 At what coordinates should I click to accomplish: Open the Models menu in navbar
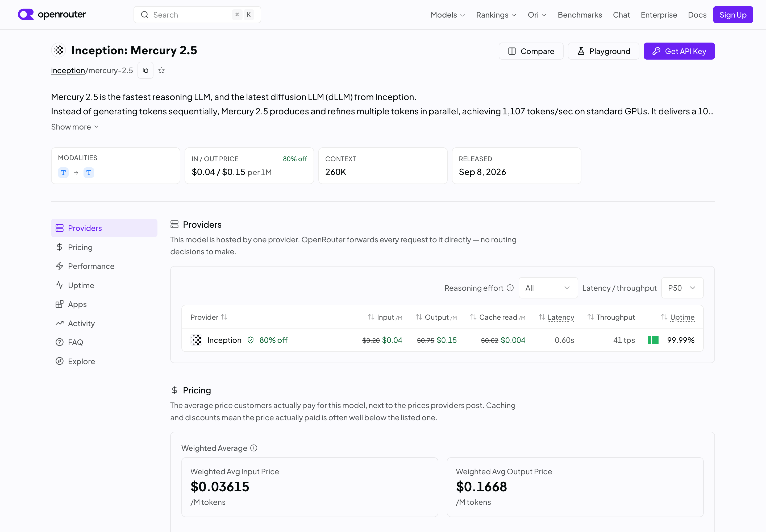[x=448, y=15]
